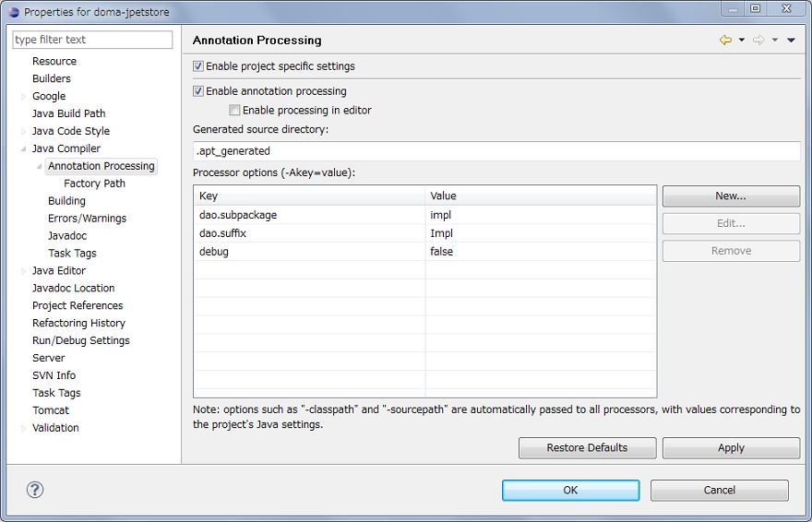Click the back navigation arrow icon

pyautogui.click(x=725, y=40)
